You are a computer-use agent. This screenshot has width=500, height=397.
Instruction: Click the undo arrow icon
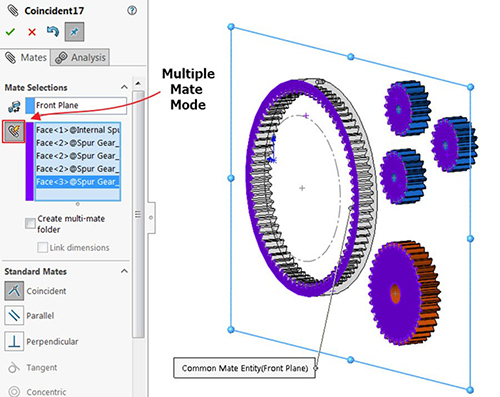[53, 32]
